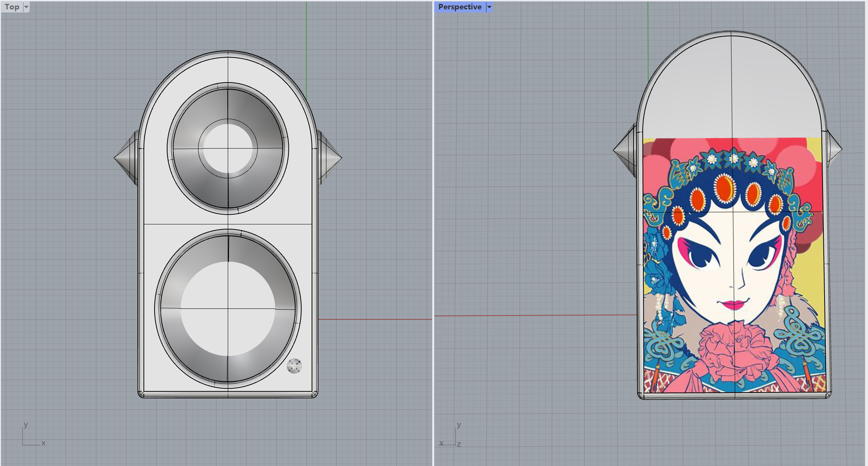Select the left cone knob in Top view
The width and height of the screenshot is (868, 466).
pyautogui.click(x=126, y=158)
